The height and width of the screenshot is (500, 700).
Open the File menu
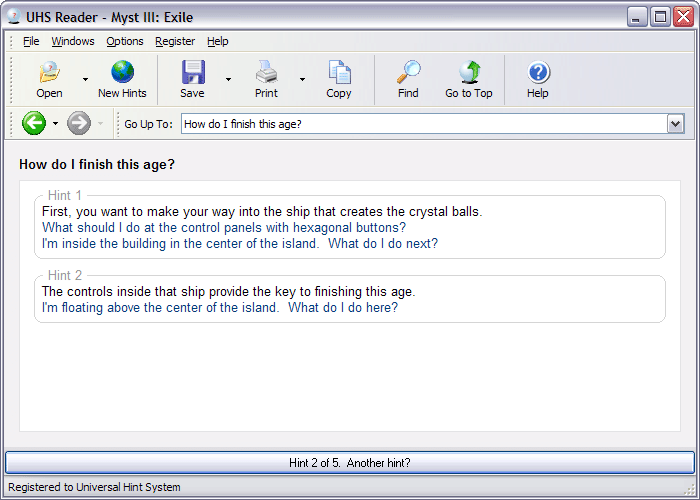pyautogui.click(x=31, y=41)
